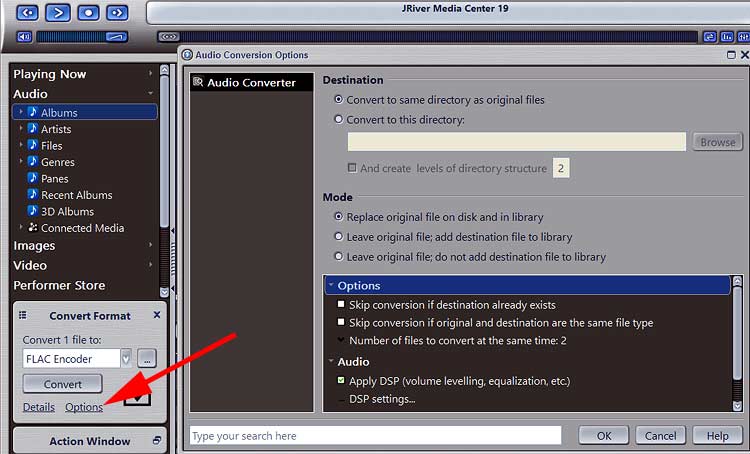750x454 pixels.
Task: Toggle the repeat/shuffle playback icon
Action: [x=710, y=36]
